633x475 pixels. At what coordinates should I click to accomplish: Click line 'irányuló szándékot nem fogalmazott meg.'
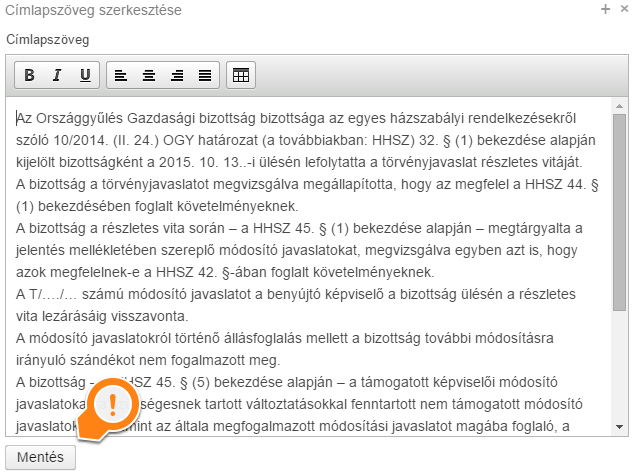148,360
